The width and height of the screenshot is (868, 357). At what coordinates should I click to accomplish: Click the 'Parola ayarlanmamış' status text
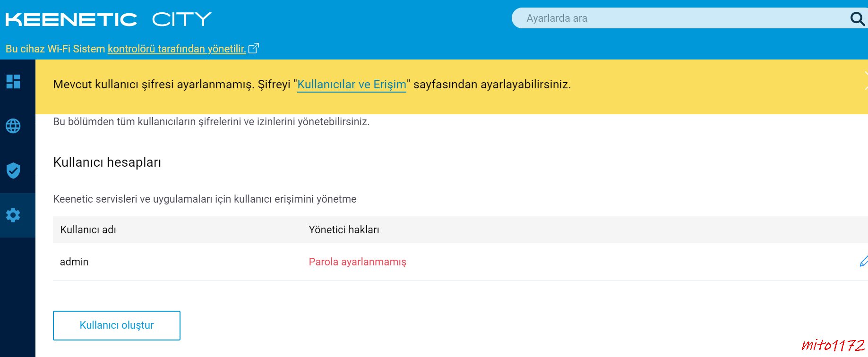pyautogui.click(x=357, y=262)
